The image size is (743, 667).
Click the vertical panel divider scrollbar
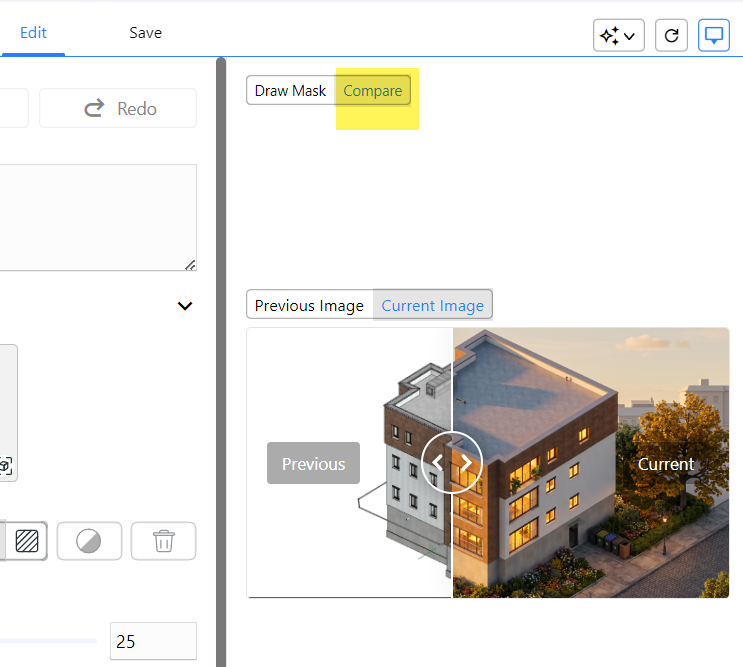[221, 362]
